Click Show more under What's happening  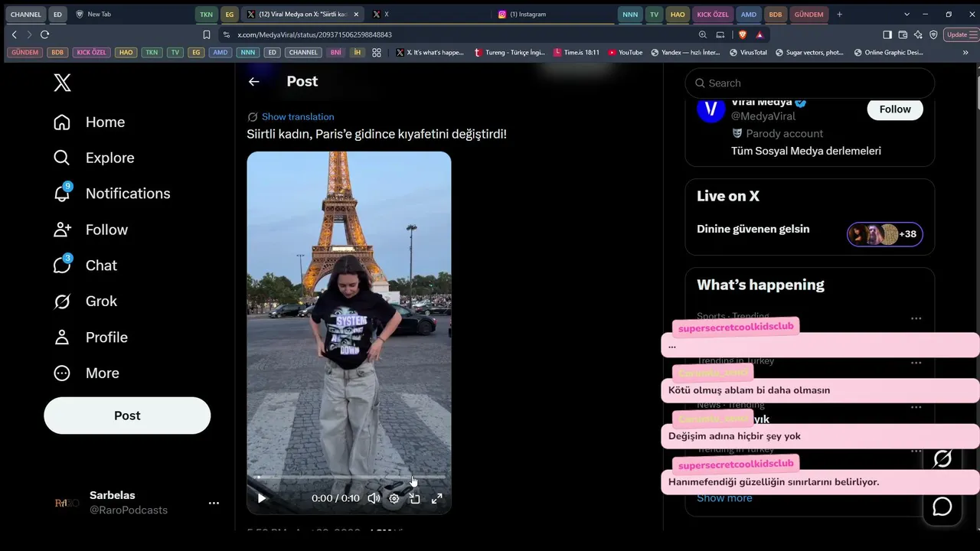pos(724,498)
